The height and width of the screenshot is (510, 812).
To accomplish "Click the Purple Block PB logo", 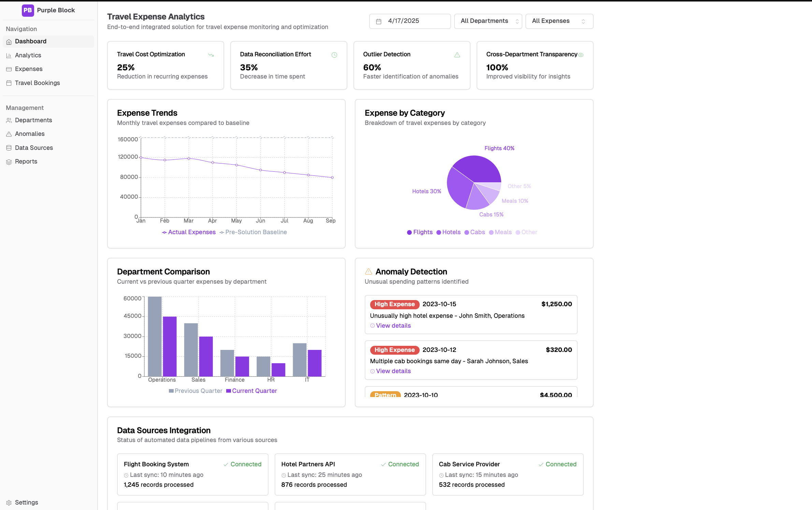I will (28, 10).
